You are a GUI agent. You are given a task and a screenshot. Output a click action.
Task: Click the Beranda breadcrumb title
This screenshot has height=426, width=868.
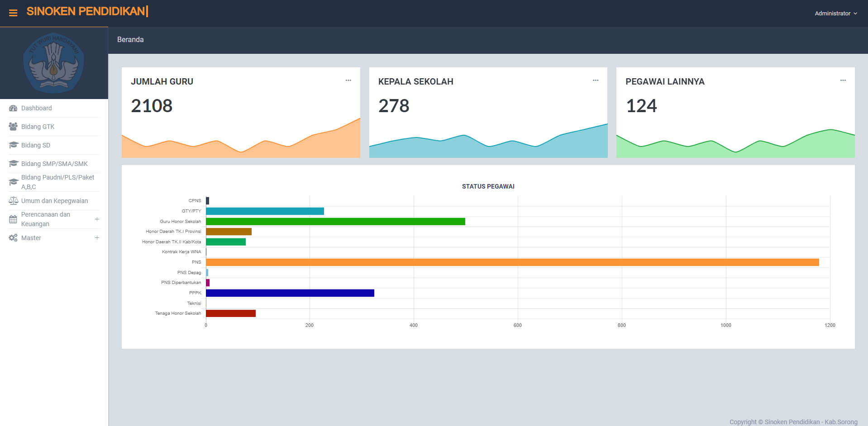(130, 40)
